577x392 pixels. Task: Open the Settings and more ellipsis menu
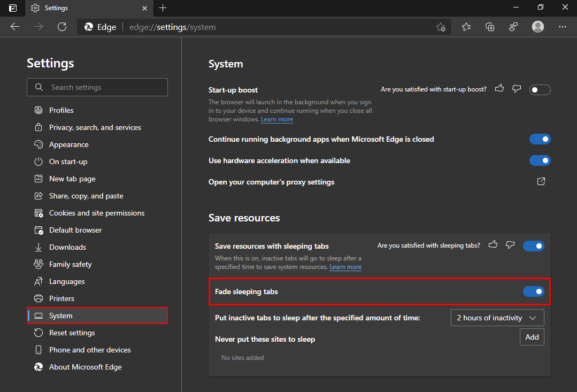[x=562, y=27]
